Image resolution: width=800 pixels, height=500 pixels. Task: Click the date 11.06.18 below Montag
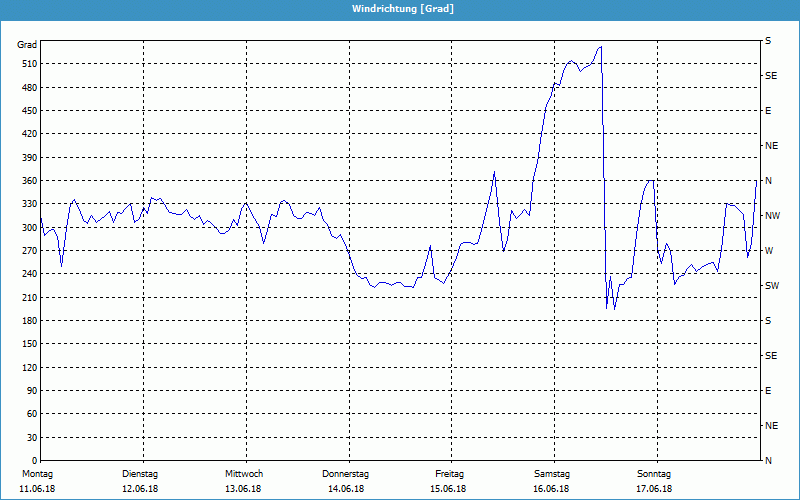point(38,488)
